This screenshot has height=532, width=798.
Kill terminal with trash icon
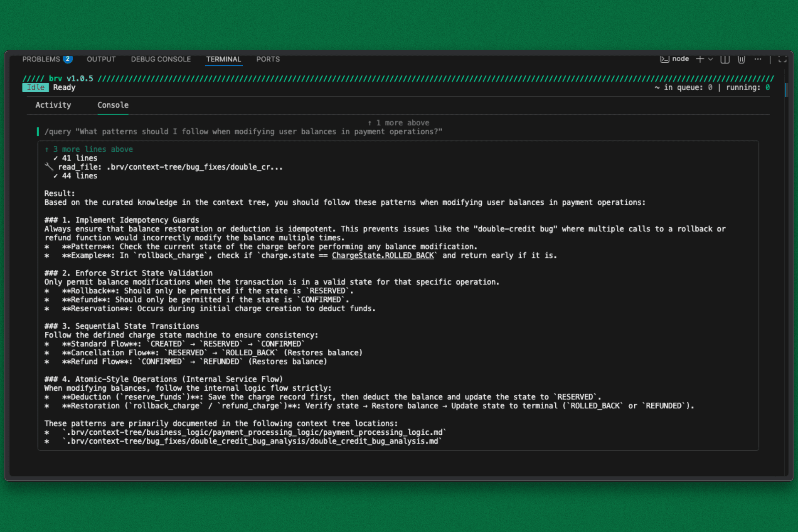pyautogui.click(x=741, y=59)
